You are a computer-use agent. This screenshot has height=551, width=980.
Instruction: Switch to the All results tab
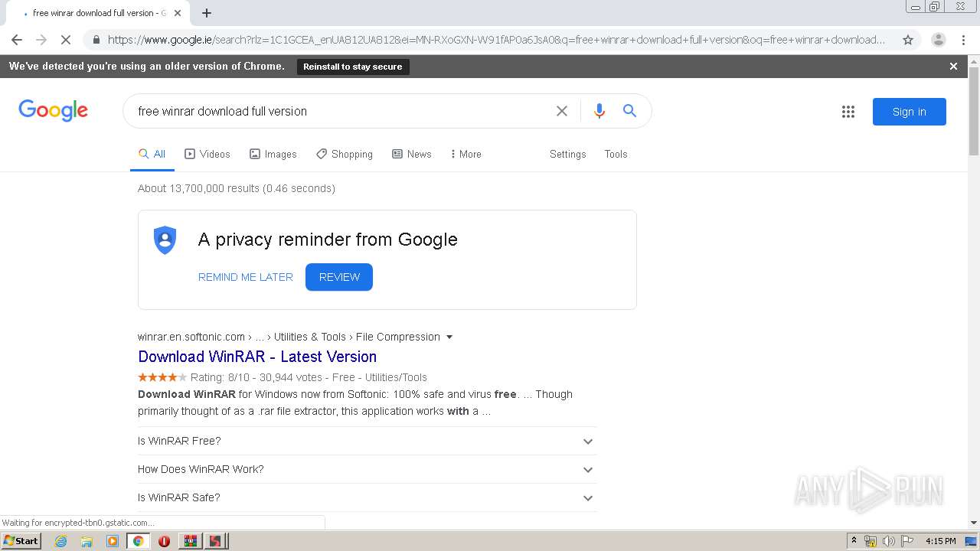152,154
